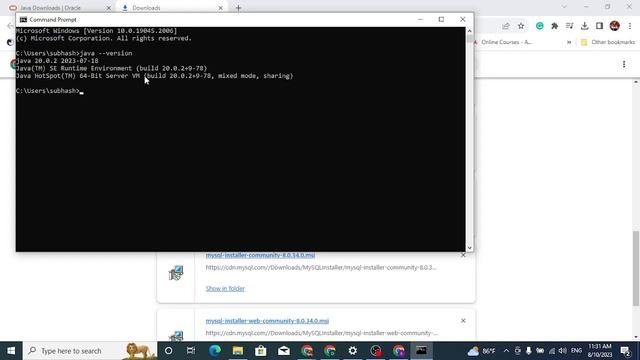Open Settings gear on the taskbar
This screenshot has height=360, width=640.
pos(353,351)
